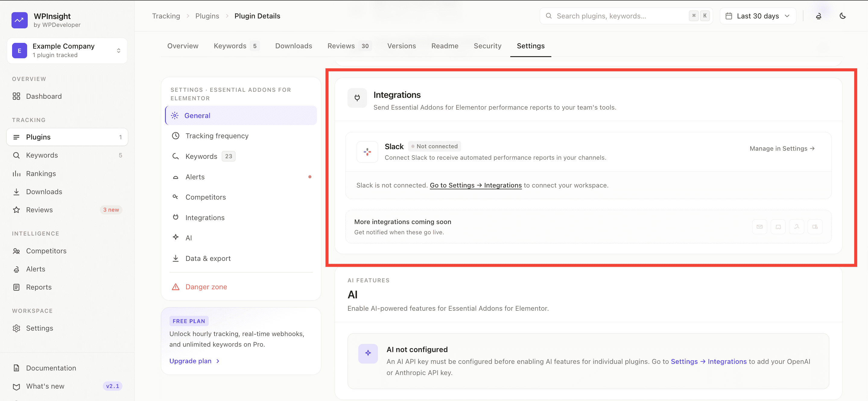Click Tracking breadcrumb link
This screenshot has height=401, width=868.
166,16
